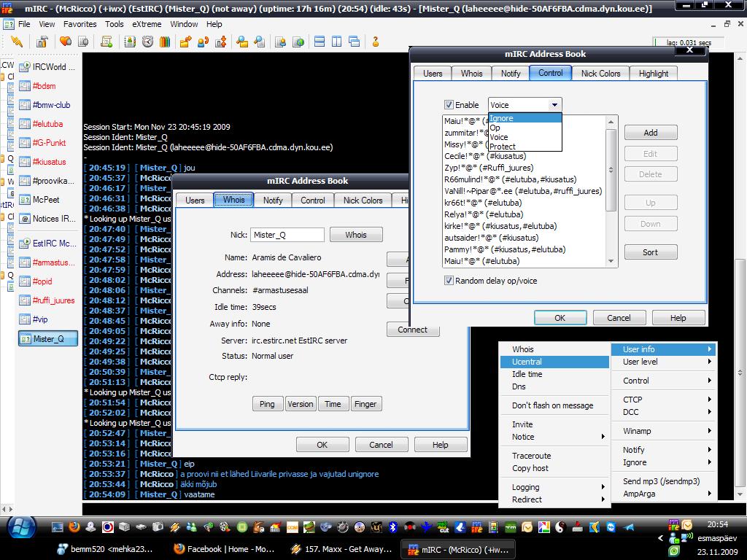Open the Notices IR... window entry

(47, 219)
